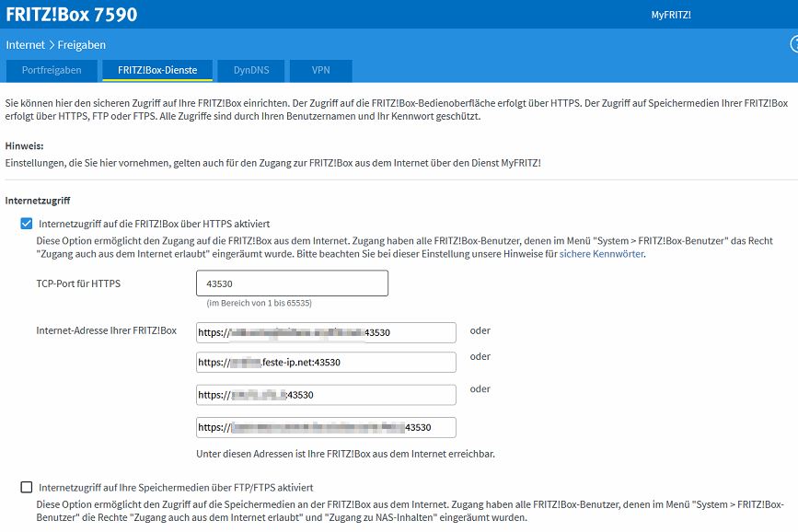Focus the TCP-Port für HTTPS field
Screen dimensions: 798x532
pos(292,283)
